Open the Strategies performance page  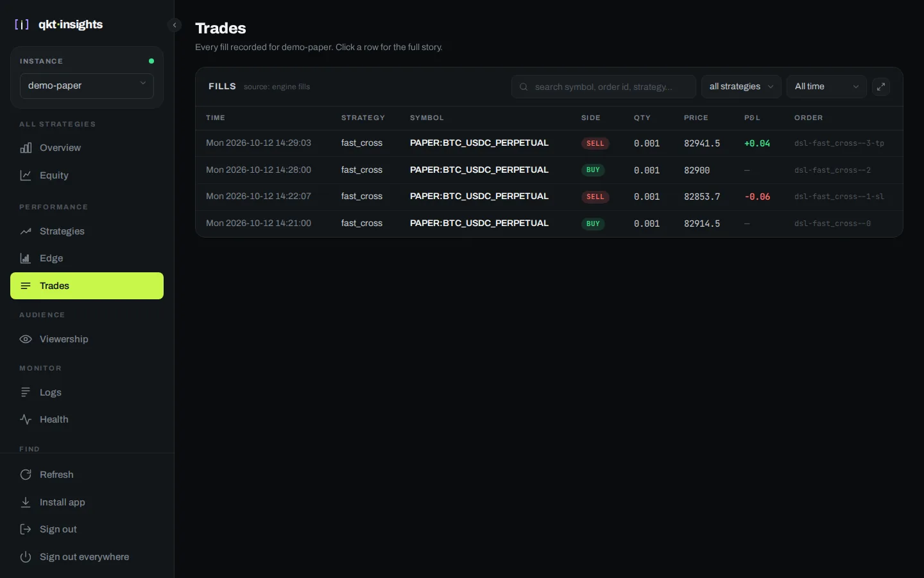pyautogui.click(x=87, y=231)
